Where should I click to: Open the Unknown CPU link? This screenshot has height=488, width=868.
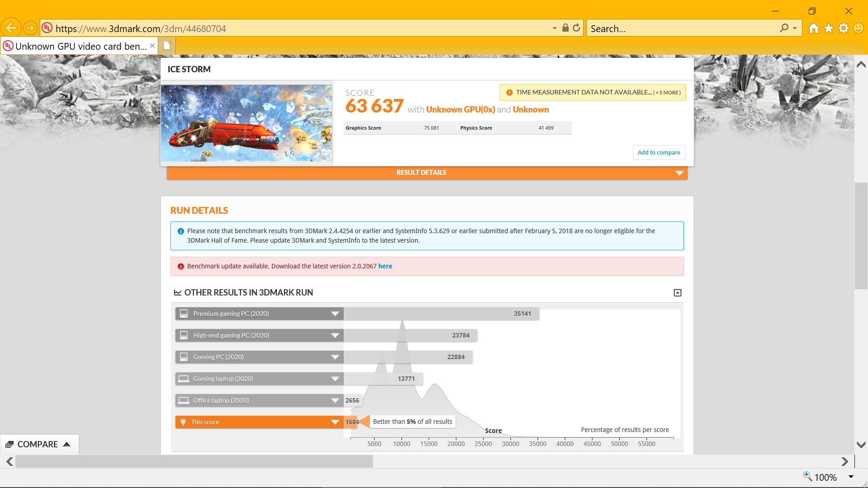(x=531, y=109)
